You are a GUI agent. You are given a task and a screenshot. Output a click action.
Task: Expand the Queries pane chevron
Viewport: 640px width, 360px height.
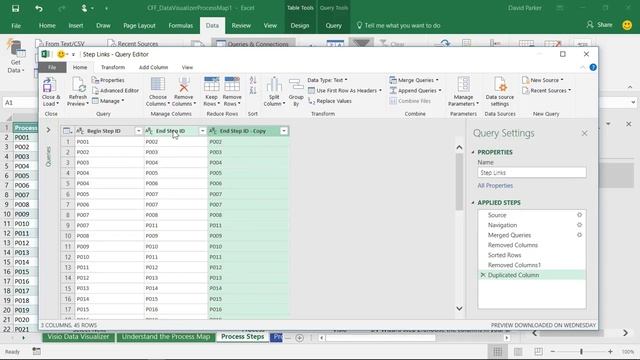click(x=48, y=130)
